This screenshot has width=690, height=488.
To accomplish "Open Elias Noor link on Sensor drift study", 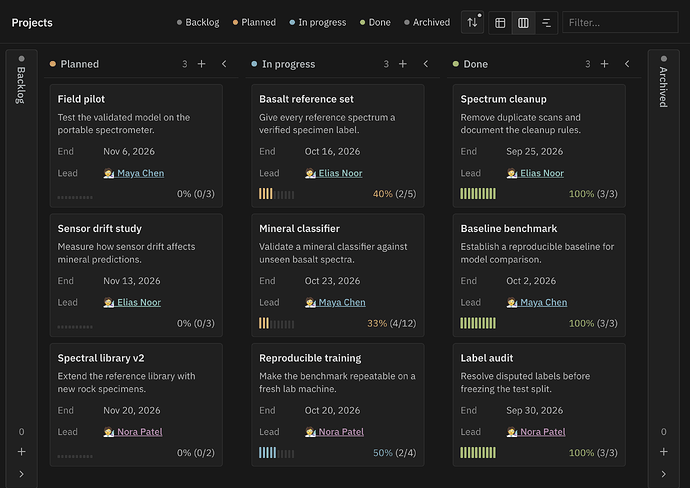I will click(139, 302).
